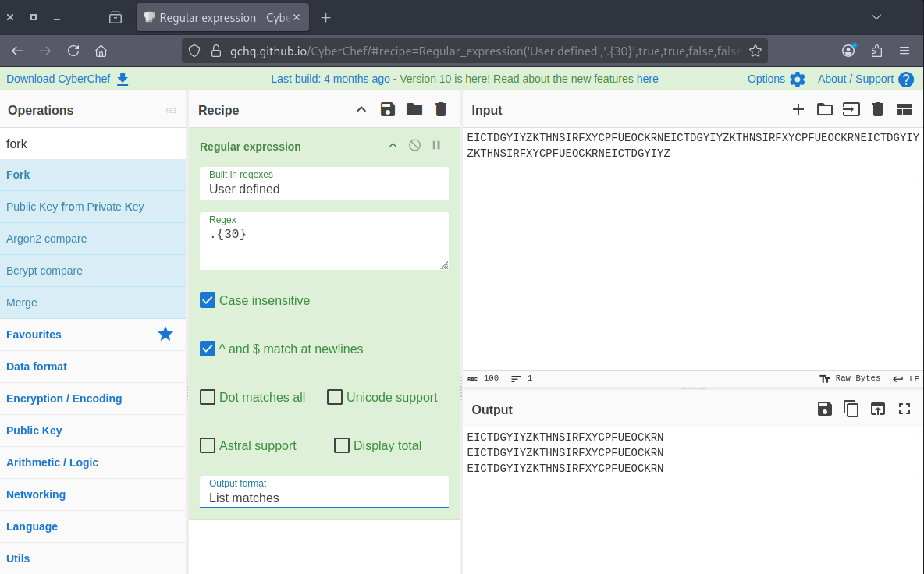Maximise the output pane
The width and height of the screenshot is (924, 574).
904,409
